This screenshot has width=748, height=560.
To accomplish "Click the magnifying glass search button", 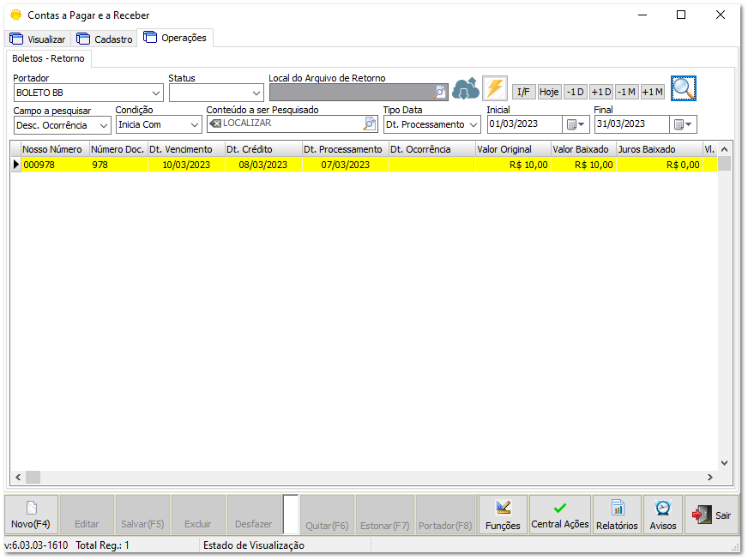I will point(684,88).
